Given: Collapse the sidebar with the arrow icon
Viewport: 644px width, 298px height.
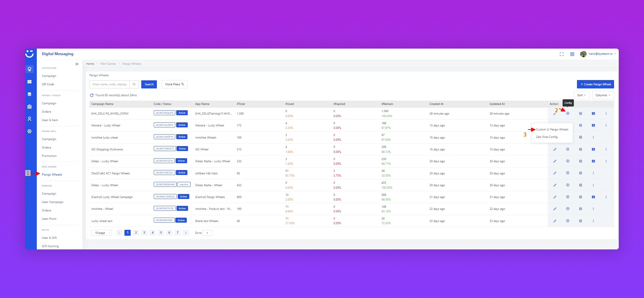Looking at the screenshot, I should point(77,64).
